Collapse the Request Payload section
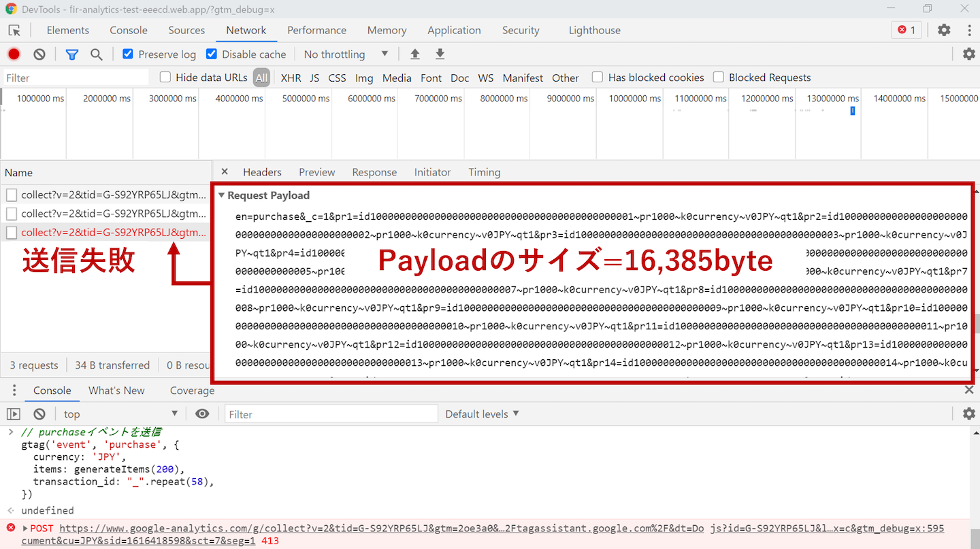This screenshot has width=980, height=549. tap(221, 195)
